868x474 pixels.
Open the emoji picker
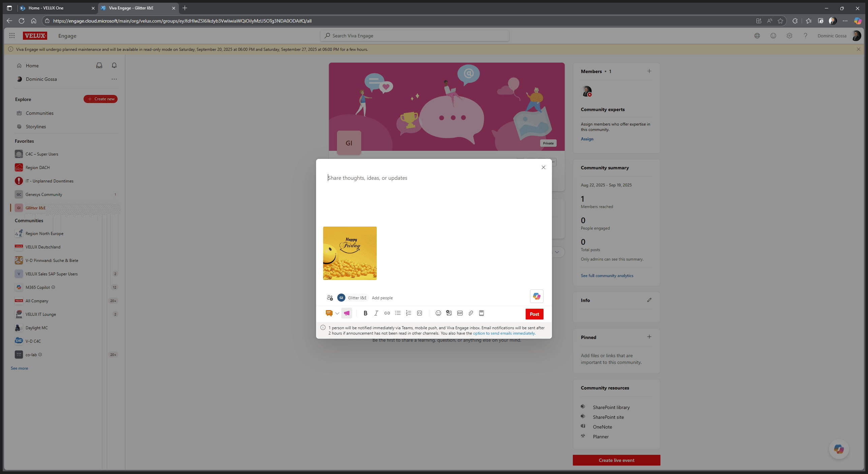(438, 313)
